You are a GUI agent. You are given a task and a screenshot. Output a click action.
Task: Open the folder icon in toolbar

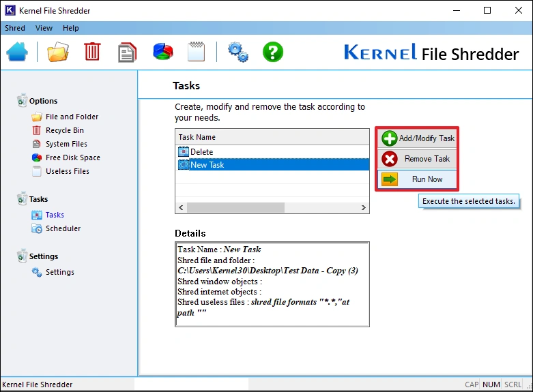[x=58, y=52]
